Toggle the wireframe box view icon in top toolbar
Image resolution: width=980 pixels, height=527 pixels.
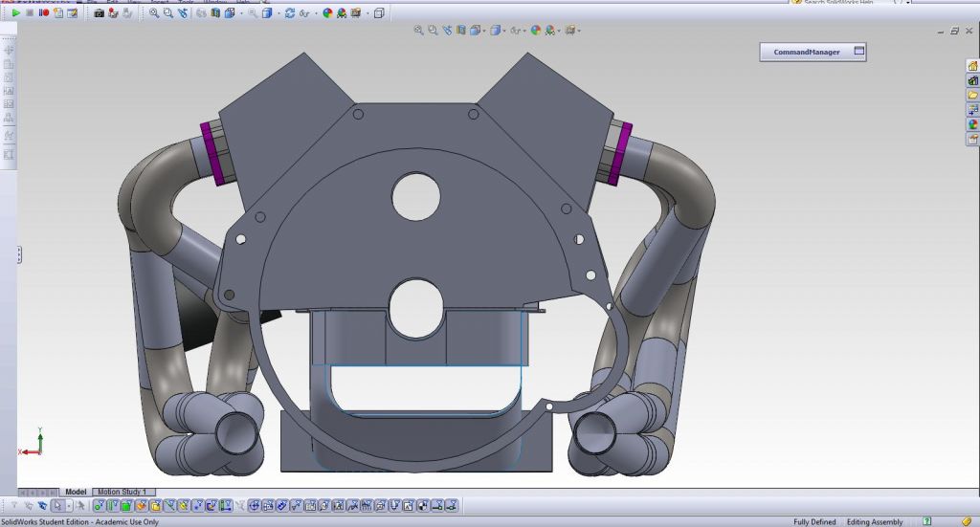point(379,13)
